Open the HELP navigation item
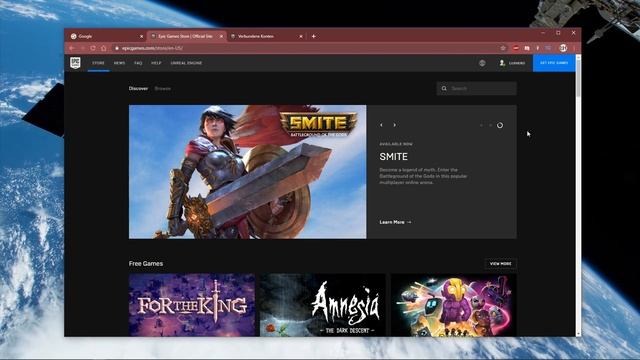Image resolution: width=640 pixels, height=360 pixels. click(156, 63)
